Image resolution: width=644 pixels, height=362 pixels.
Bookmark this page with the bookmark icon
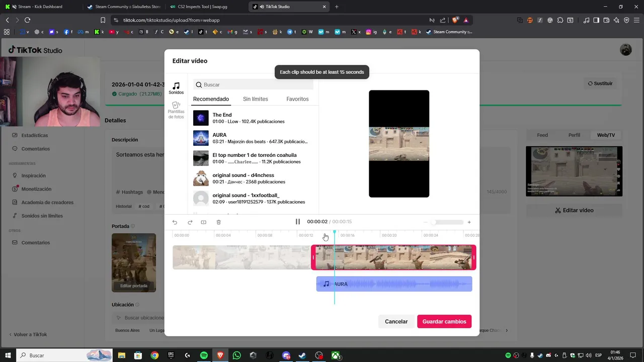(103, 20)
